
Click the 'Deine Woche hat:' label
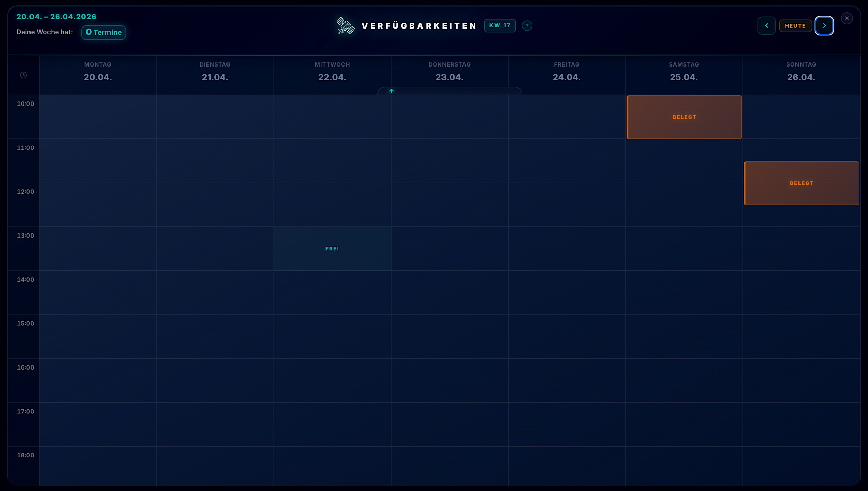(x=44, y=32)
